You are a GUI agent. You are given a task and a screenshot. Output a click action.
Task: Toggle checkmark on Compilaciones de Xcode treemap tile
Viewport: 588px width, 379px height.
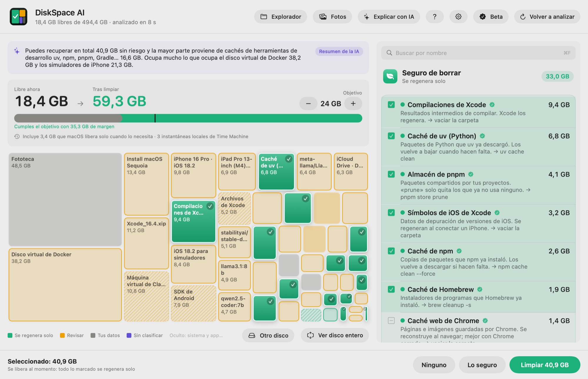click(210, 206)
